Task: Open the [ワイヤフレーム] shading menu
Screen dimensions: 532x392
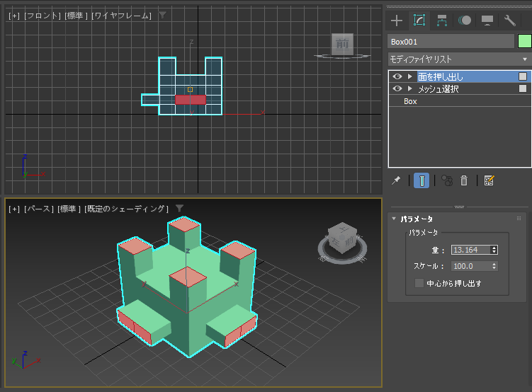Action: [x=121, y=16]
